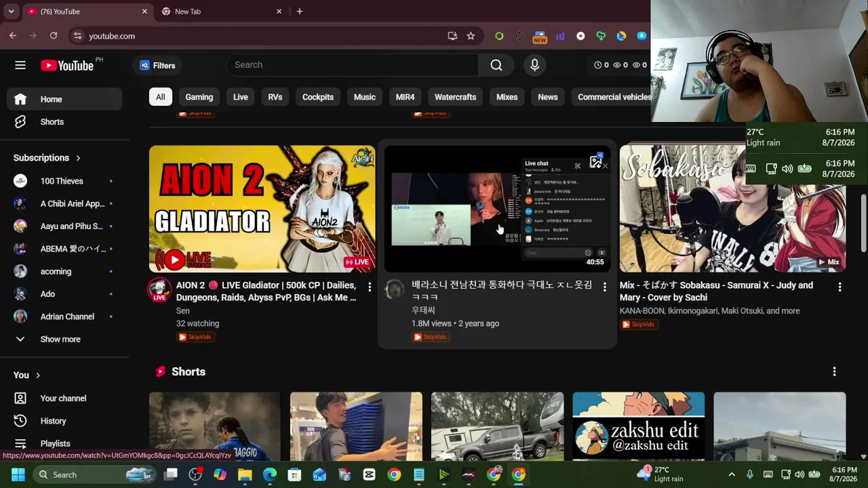The height and width of the screenshot is (488, 868).
Task: Open Microsoft Store from the taskbar
Action: click(x=294, y=474)
